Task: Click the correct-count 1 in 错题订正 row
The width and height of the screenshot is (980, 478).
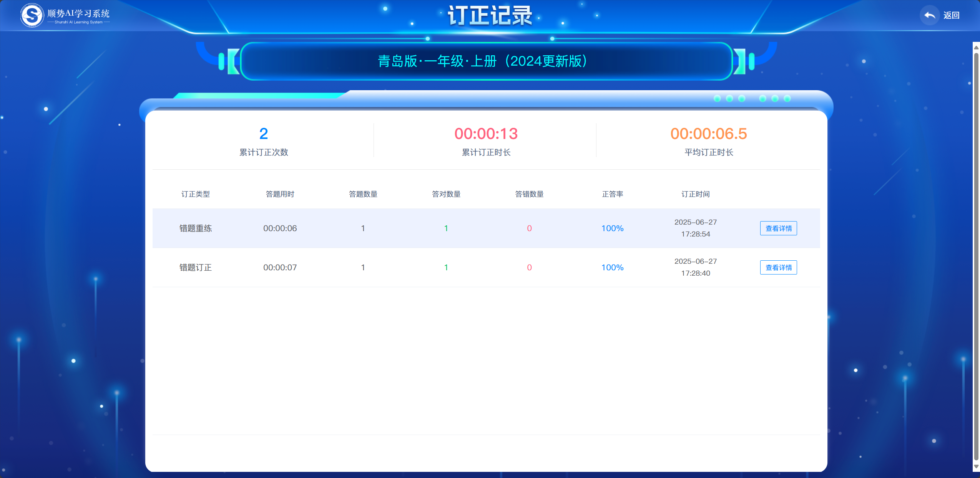Action: click(x=446, y=268)
